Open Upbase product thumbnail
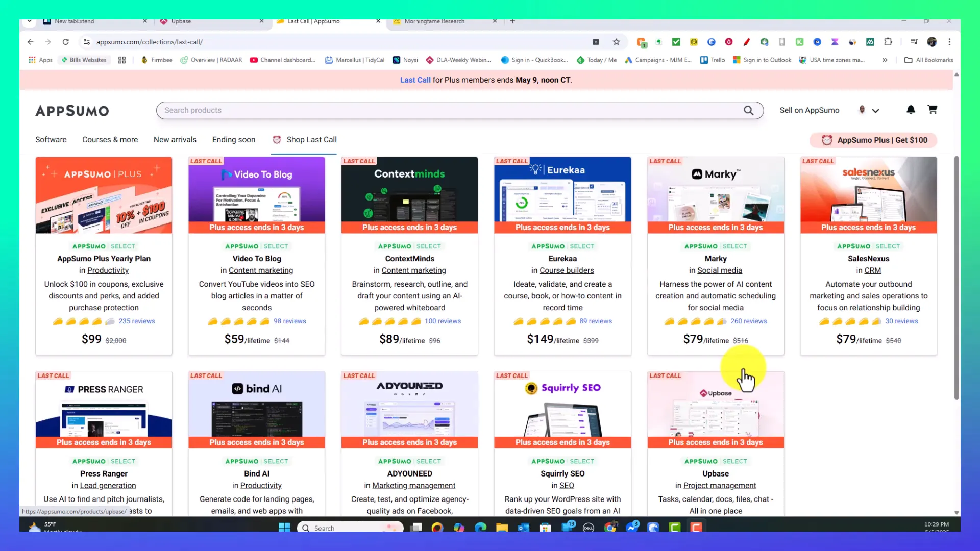Viewport: 980px width, 551px height. (x=716, y=410)
